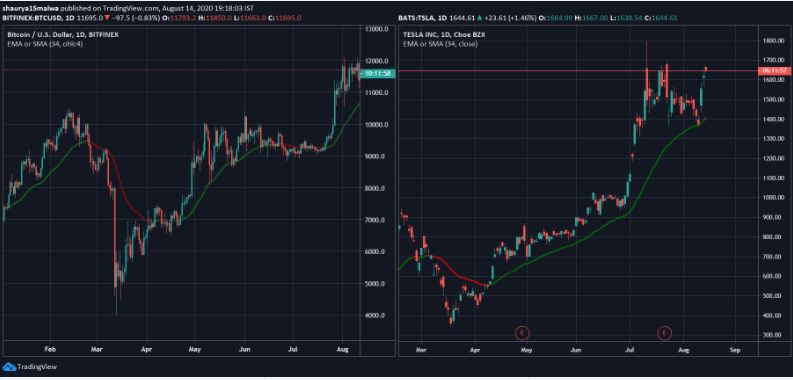Click the 7000.0 price axis label
793x380 pixels.
point(375,220)
